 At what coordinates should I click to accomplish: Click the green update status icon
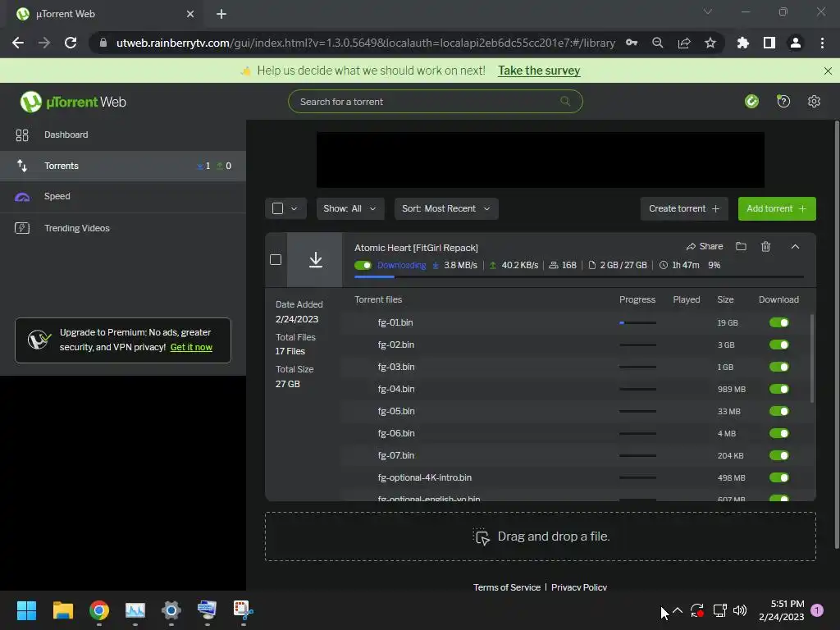[751, 101]
